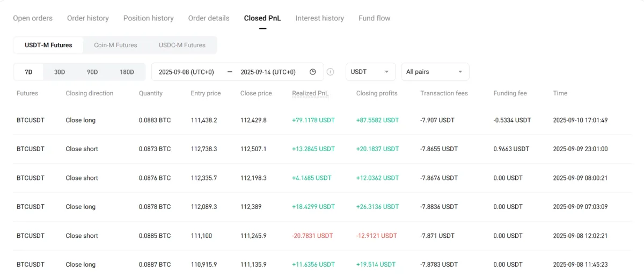Go to Position history tab
Viewport: 644px width, 277px height.
(x=149, y=18)
